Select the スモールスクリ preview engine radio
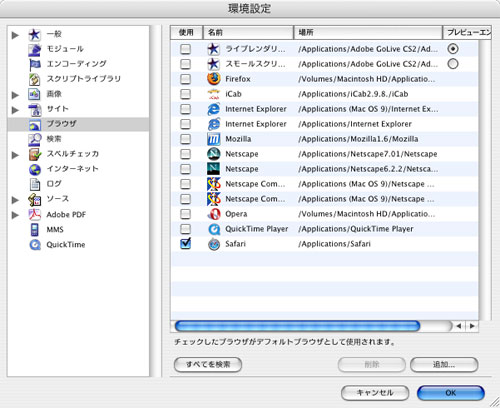This screenshot has height=408, width=500. coord(453,64)
